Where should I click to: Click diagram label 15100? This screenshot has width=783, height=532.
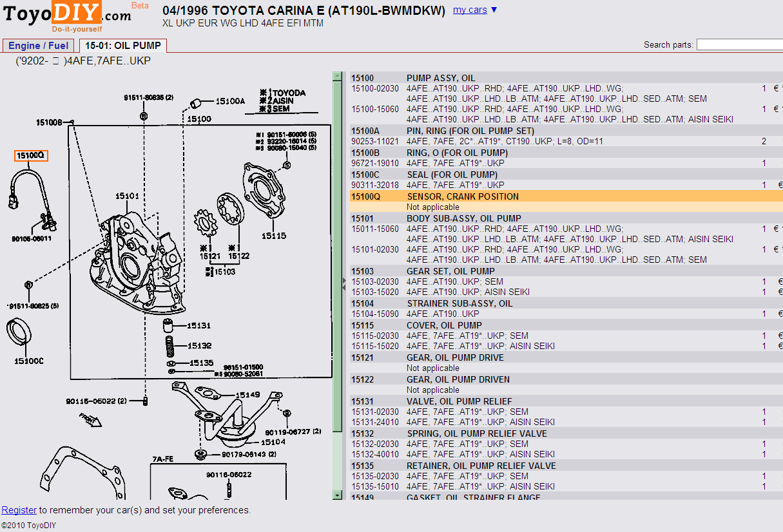click(x=199, y=119)
